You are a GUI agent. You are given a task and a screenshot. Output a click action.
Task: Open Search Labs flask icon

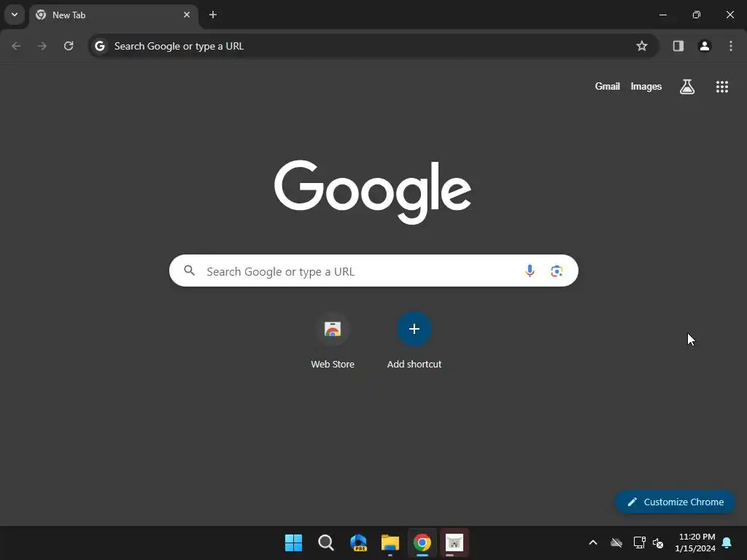click(x=687, y=86)
